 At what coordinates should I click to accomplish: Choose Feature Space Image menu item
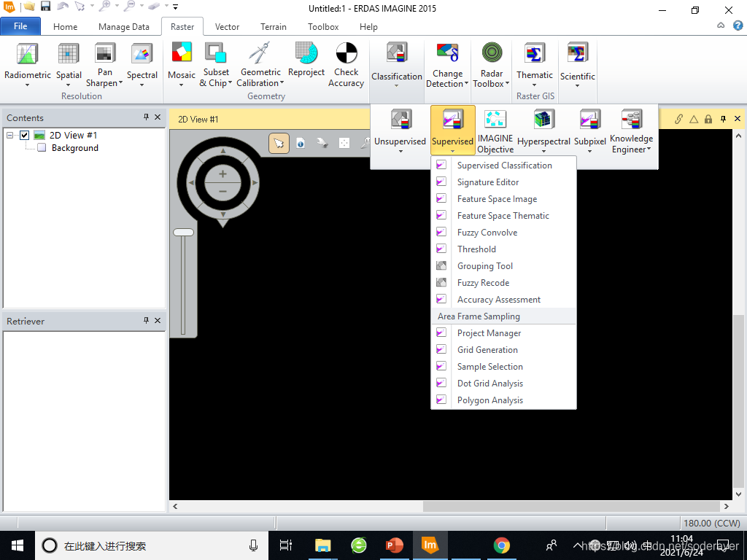point(503,198)
